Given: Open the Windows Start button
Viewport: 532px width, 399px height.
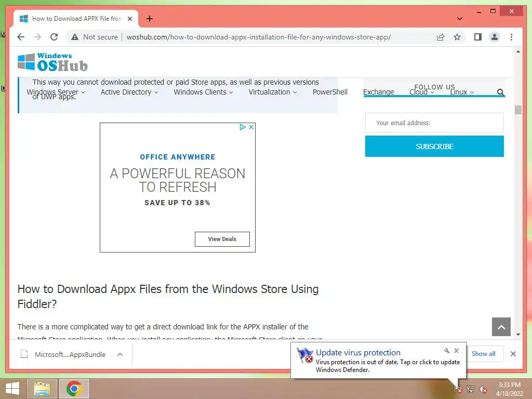Looking at the screenshot, I should 12,389.
